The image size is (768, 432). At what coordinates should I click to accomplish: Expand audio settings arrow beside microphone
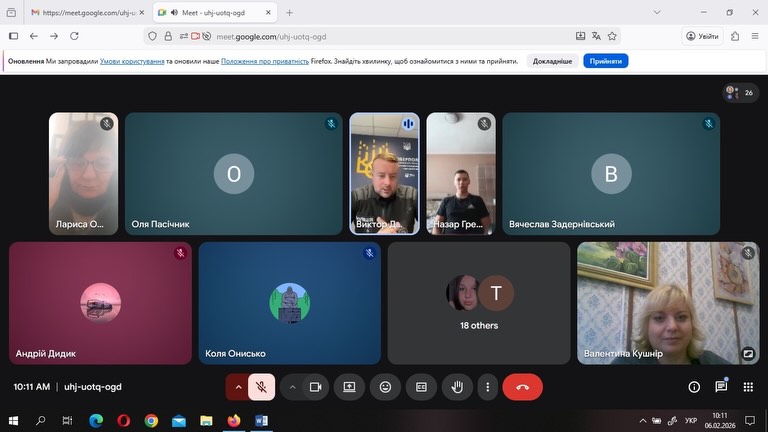point(238,387)
